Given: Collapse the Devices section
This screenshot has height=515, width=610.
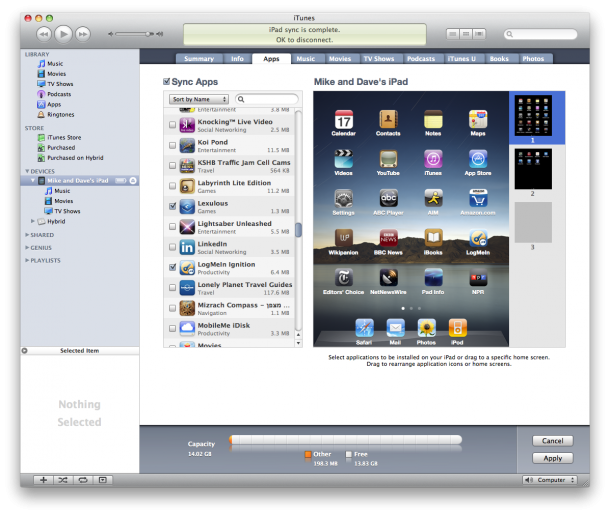Looking at the screenshot, I should pos(27,171).
